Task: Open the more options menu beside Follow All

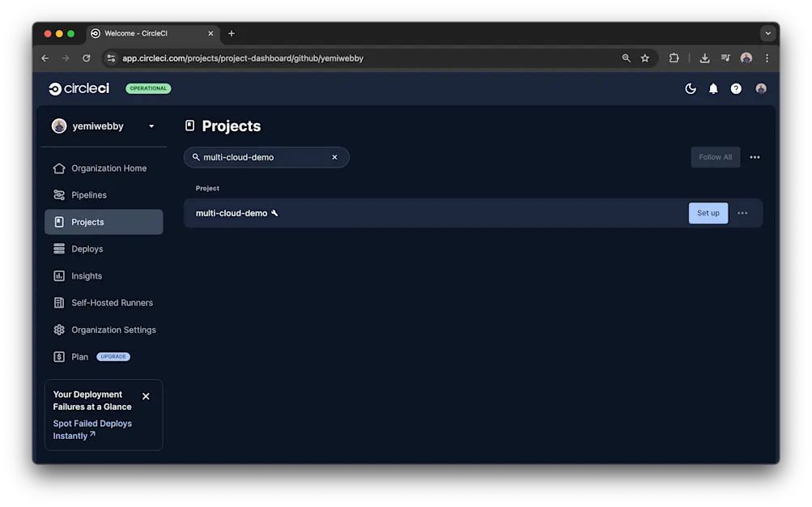Action: (755, 157)
